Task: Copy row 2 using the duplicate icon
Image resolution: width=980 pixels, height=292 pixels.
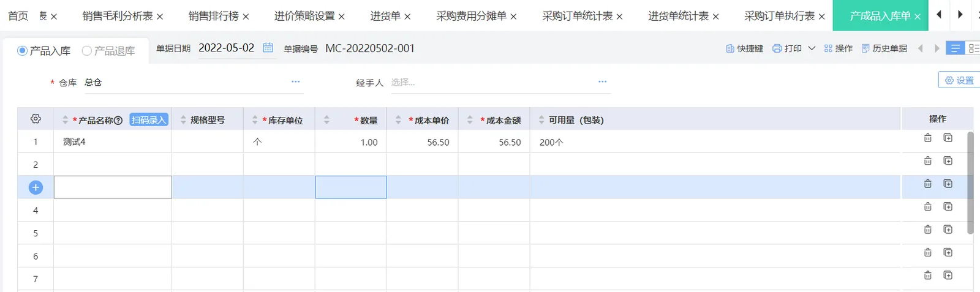Action: click(948, 160)
